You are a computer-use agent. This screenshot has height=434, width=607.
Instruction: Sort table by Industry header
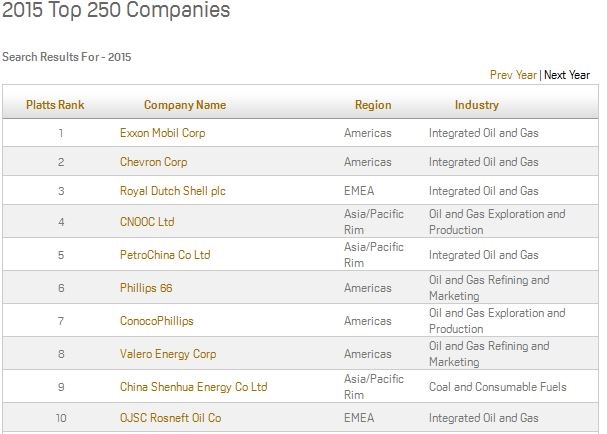pyautogui.click(x=477, y=105)
